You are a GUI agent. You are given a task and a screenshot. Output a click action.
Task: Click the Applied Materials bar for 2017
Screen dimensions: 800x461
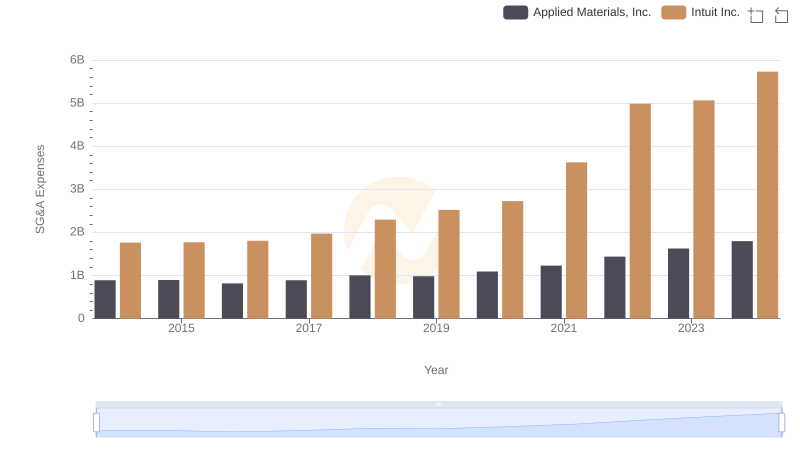coord(296,299)
